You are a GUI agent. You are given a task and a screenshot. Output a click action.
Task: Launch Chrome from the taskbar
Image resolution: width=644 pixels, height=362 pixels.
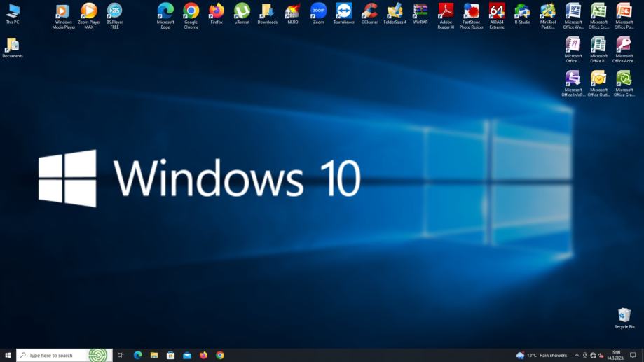pyautogui.click(x=220, y=355)
